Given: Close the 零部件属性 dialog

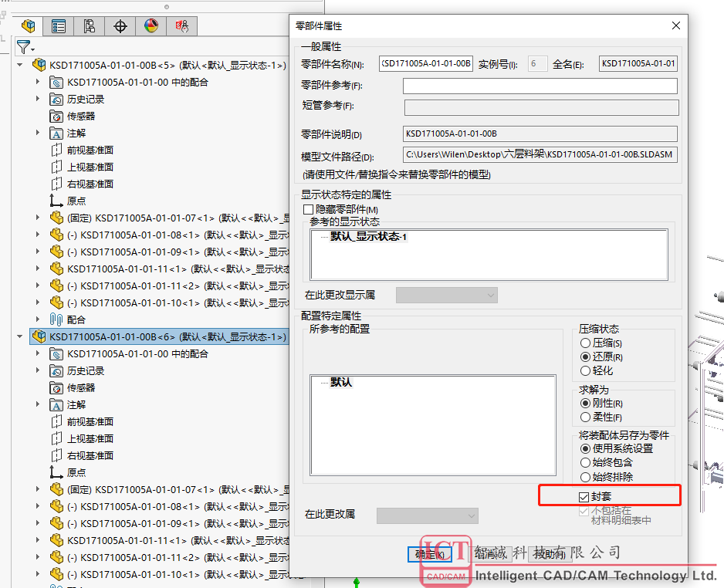Looking at the screenshot, I should pyautogui.click(x=676, y=25).
